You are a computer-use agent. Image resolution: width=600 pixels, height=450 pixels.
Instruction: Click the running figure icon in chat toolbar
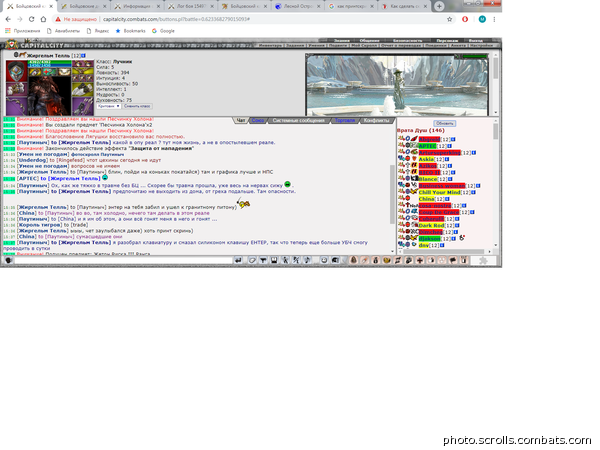point(285,260)
